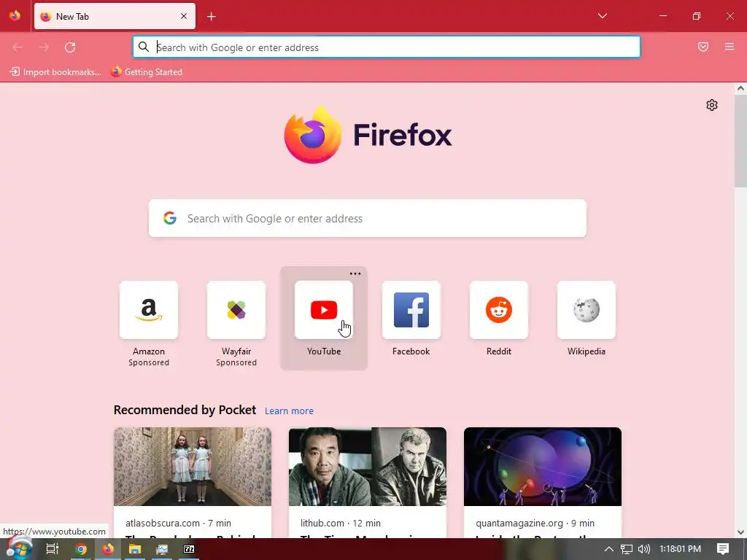Open the hamburger application menu
The image size is (747, 560).
click(x=729, y=47)
